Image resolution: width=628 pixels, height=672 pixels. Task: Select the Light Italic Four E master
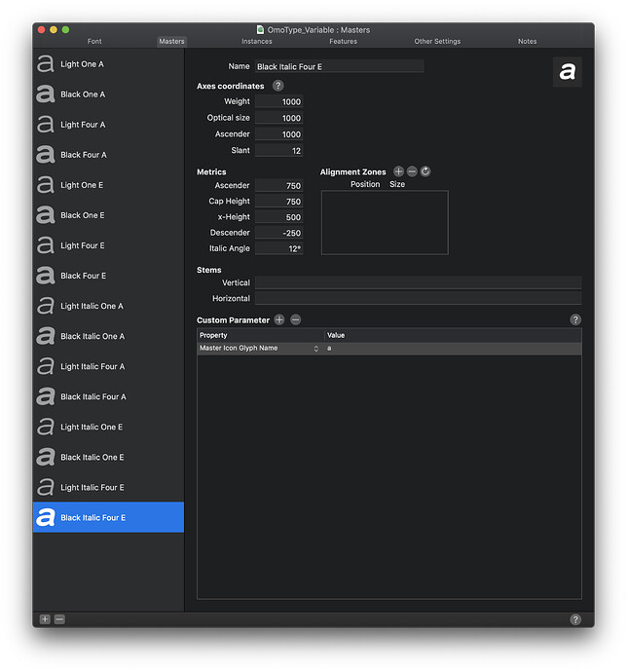[x=108, y=487]
